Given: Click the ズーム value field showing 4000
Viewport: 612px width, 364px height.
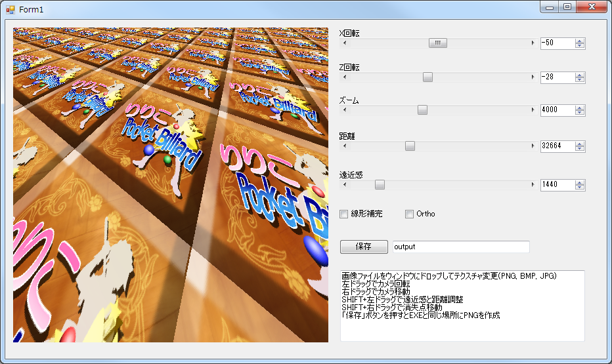Looking at the screenshot, I should (x=557, y=110).
